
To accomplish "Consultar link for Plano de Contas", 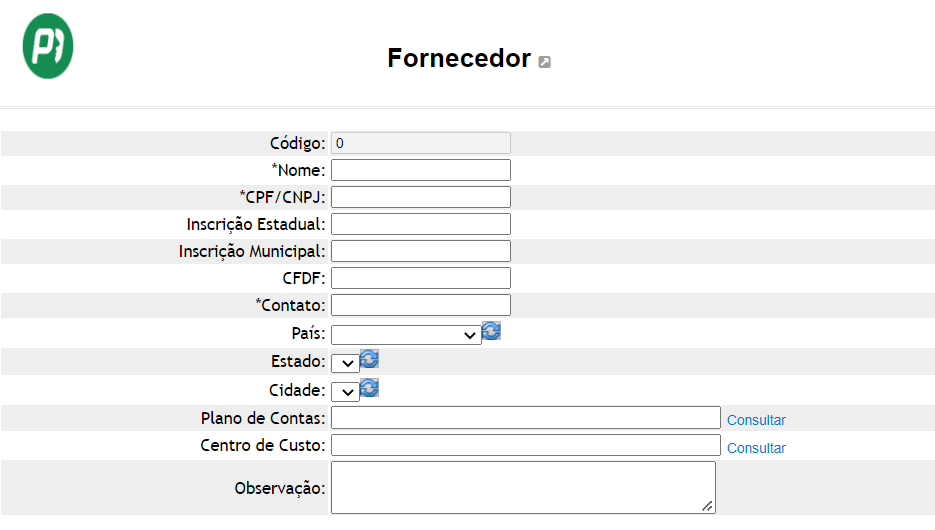I will tap(756, 420).
